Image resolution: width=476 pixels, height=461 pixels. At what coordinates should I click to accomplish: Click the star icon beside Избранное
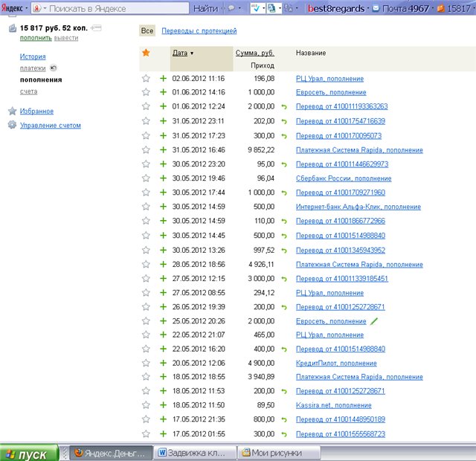pyautogui.click(x=12, y=111)
